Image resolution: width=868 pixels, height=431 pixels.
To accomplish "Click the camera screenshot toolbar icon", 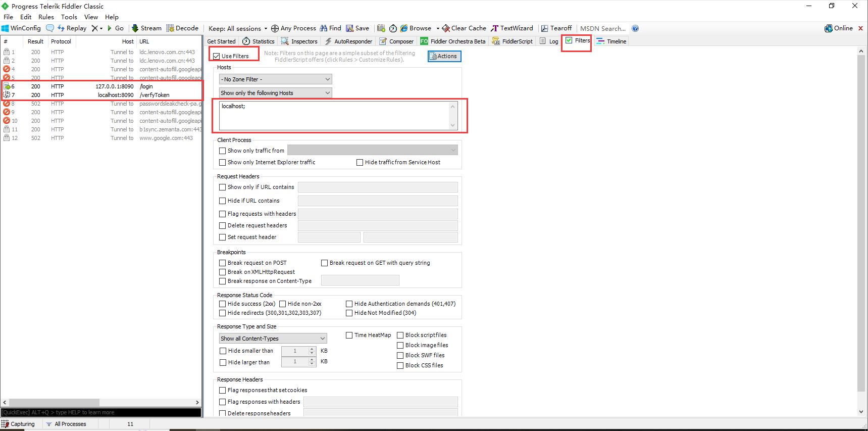I will (381, 28).
